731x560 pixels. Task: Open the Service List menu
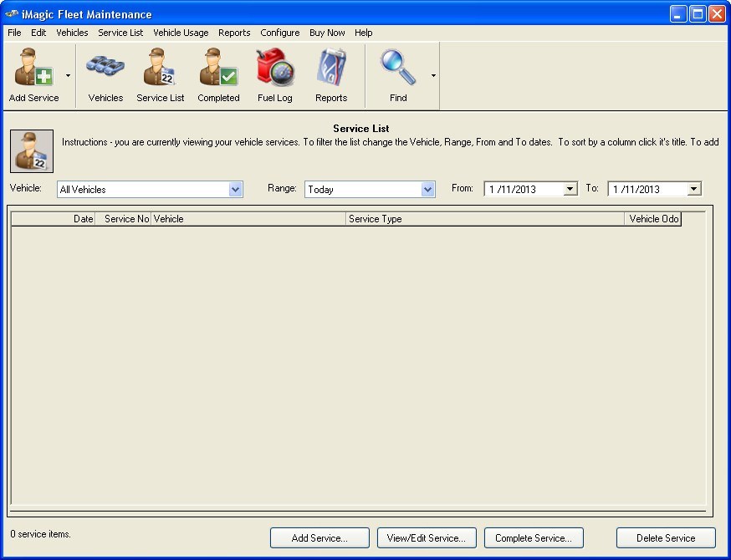pyautogui.click(x=120, y=33)
